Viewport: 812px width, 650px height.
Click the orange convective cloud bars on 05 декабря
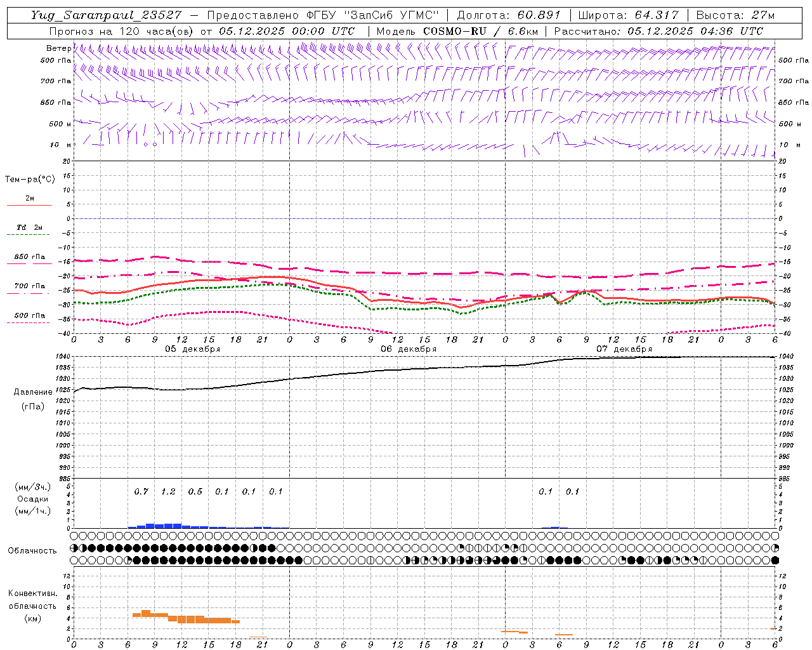[186, 617]
